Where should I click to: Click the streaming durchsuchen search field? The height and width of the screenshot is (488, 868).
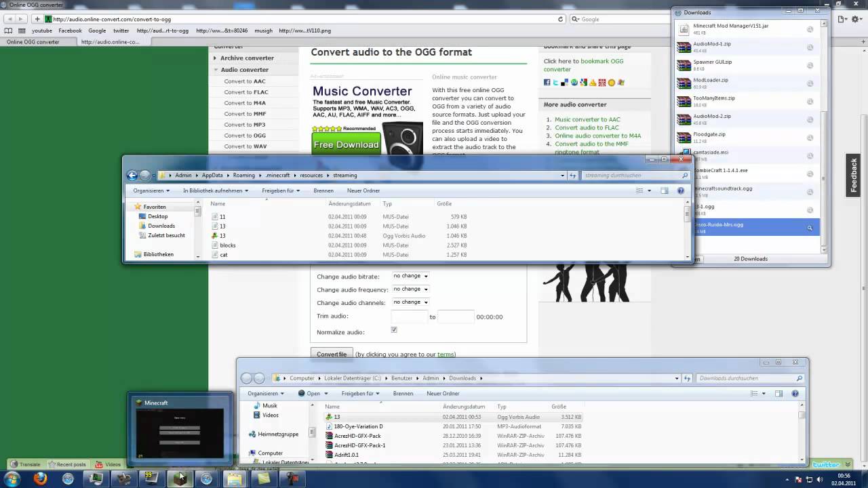pyautogui.click(x=635, y=175)
